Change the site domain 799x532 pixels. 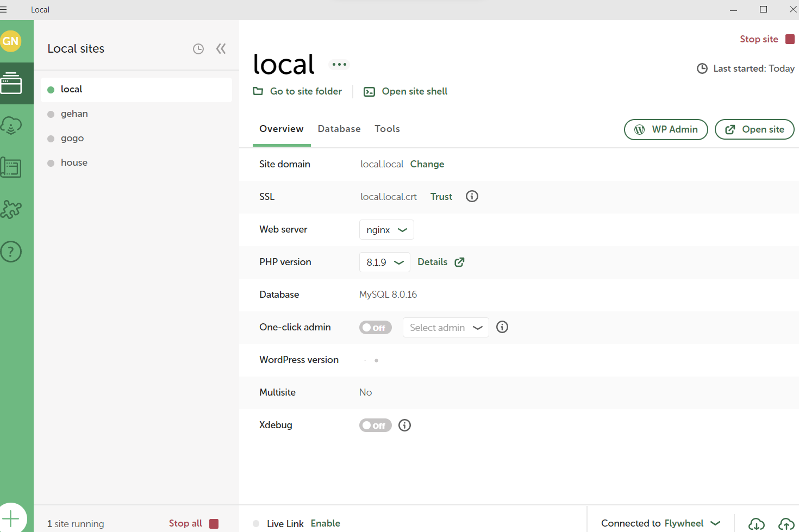click(x=427, y=164)
